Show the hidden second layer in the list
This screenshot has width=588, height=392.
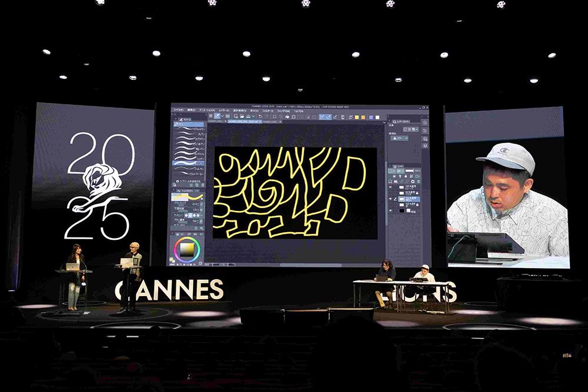[x=390, y=193]
